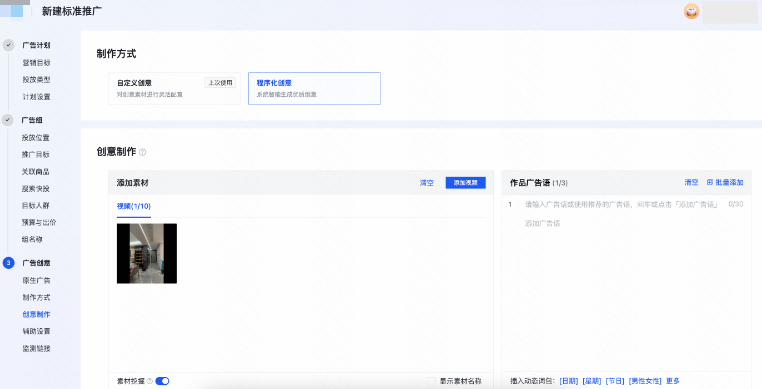762x389 pixels.
Task: Select the 程序化创意 option card
Action: click(314, 88)
